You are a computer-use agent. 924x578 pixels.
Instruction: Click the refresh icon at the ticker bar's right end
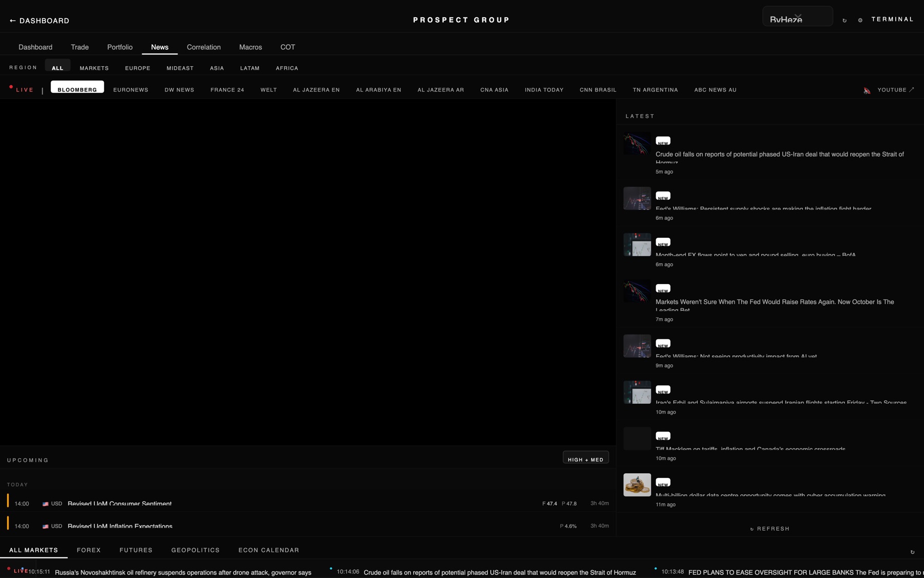[x=912, y=552]
